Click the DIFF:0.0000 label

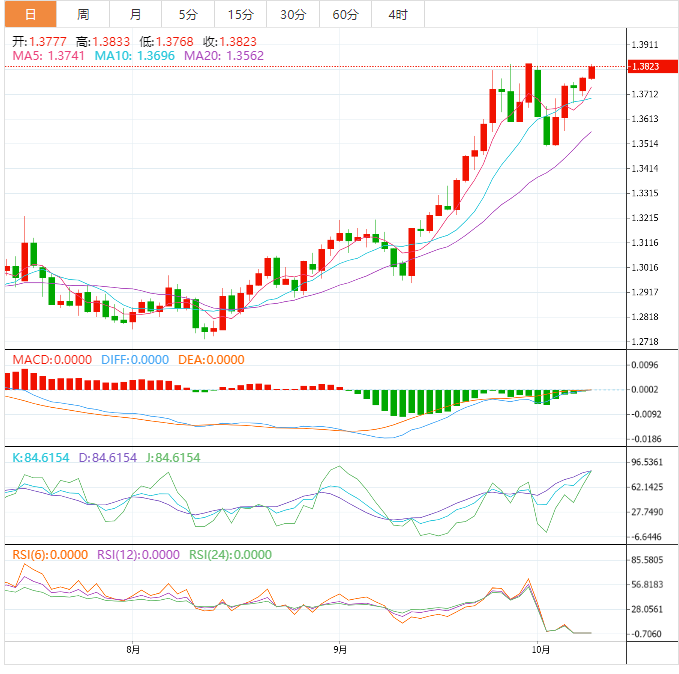[x=135, y=360]
